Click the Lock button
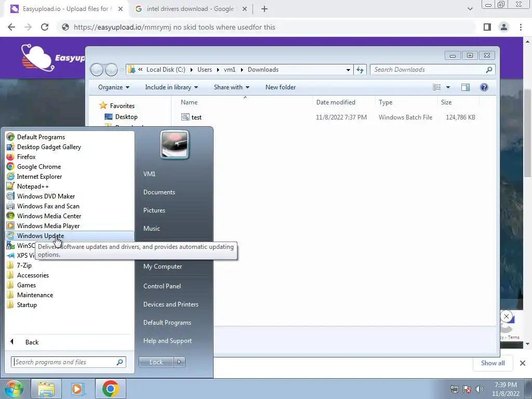 156,362
